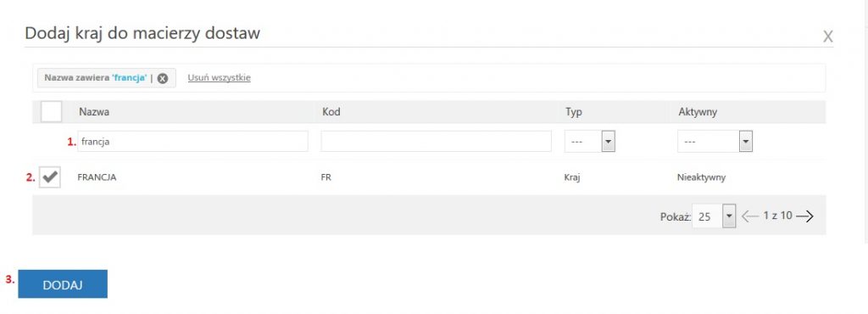The height and width of the screenshot is (314, 868).
Task: Sort by the Kod column header
Action: [x=331, y=112]
